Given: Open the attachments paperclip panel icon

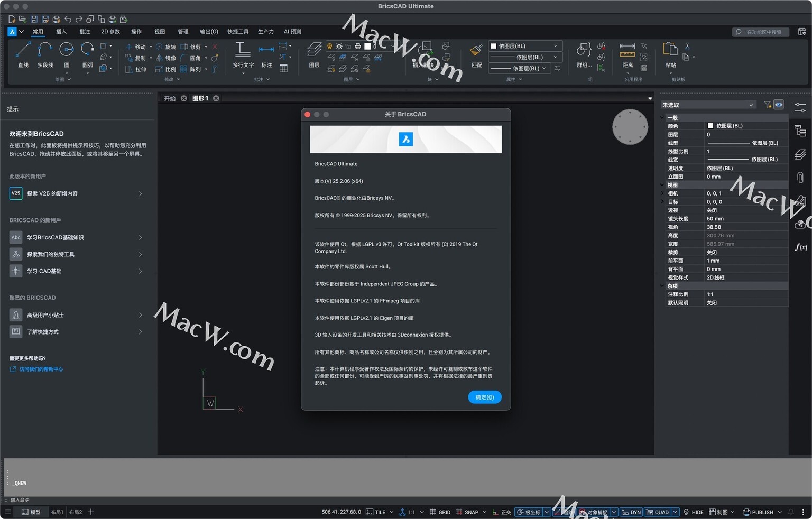Looking at the screenshot, I should point(800,178).
